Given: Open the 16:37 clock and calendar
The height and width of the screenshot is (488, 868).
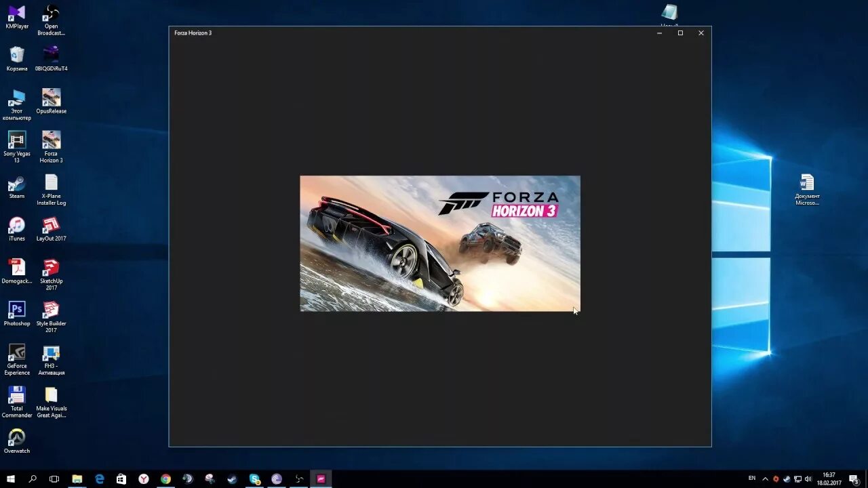Looking at the screenshot, I should pos(829,479).
